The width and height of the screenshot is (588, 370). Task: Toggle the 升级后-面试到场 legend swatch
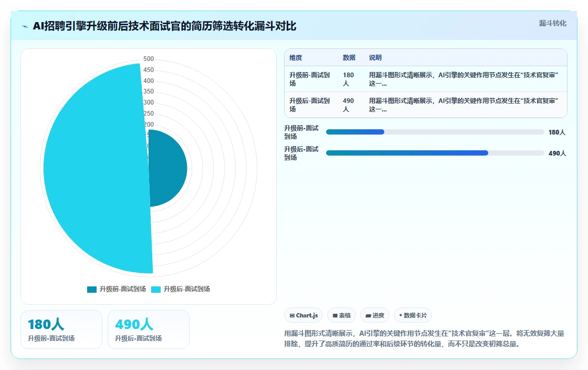click(x=156, y=289)
